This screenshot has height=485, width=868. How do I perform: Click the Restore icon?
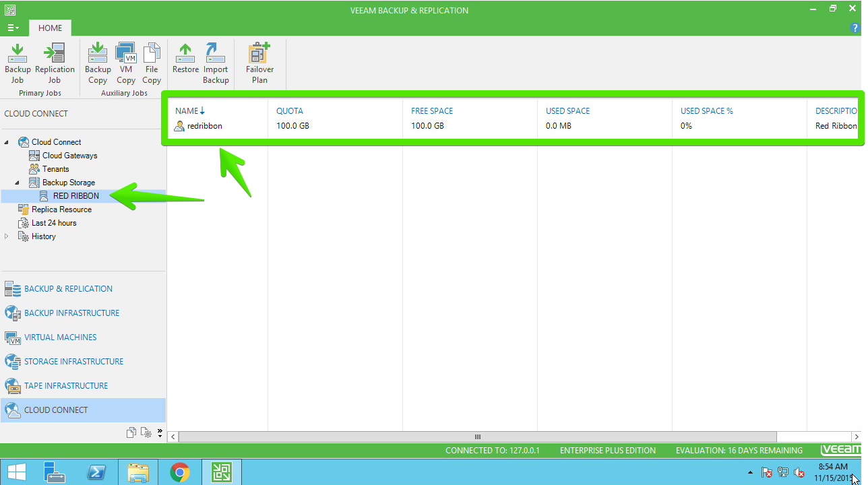coord(185,59)
